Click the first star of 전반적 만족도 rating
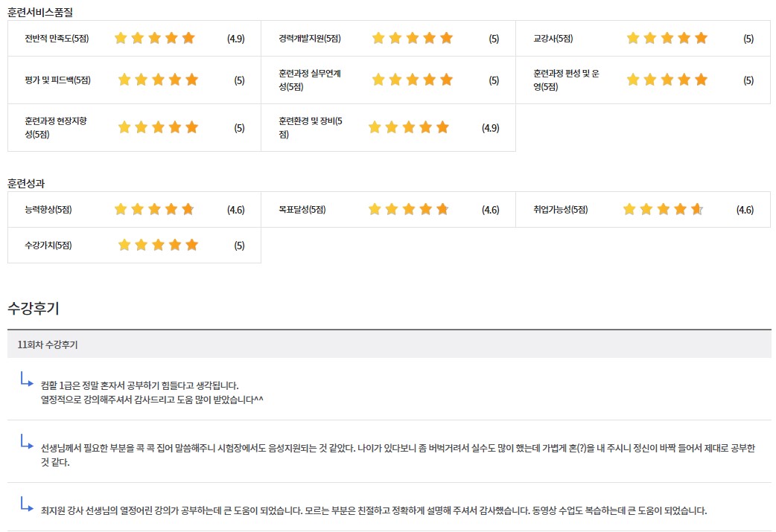776x532 pixels. pyautogui.click(x=121, y=38)
